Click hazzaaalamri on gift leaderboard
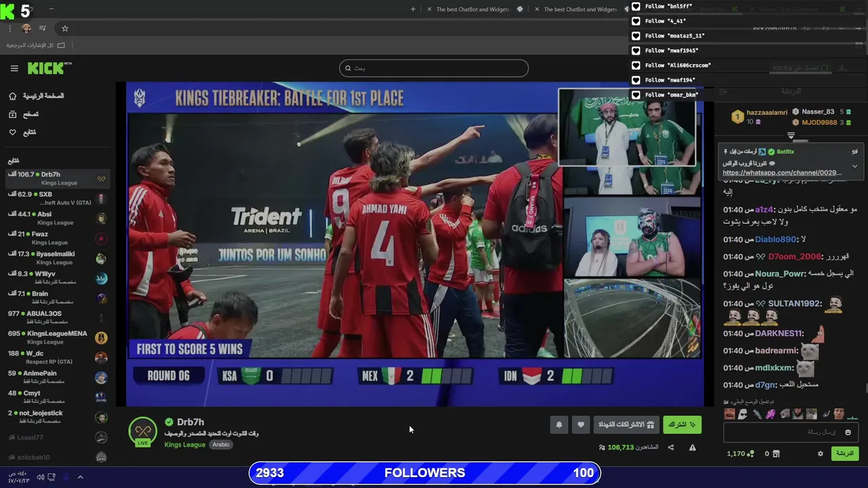The image size is (868, 488). 767,113
